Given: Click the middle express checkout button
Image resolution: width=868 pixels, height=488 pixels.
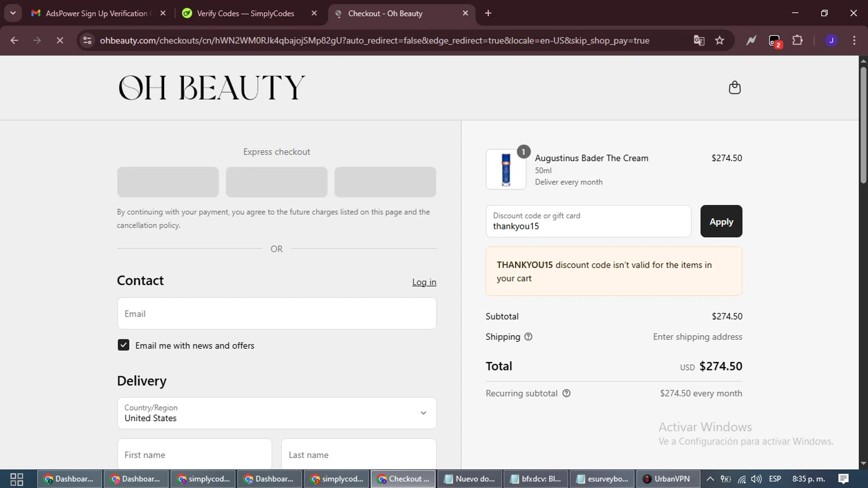Looking at the screenshot, I should click(277, 182).
